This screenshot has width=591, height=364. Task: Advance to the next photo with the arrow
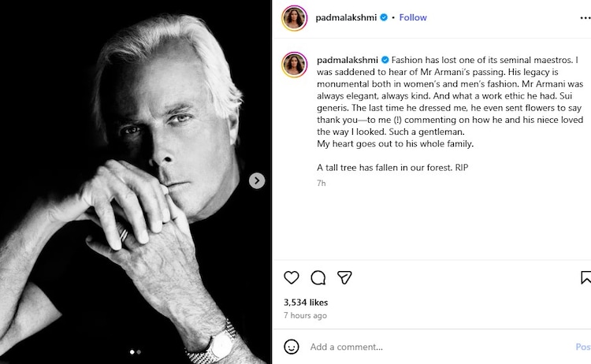click(257, 181)
